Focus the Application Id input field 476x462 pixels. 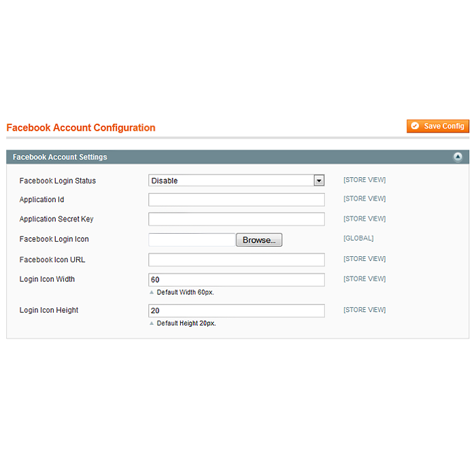(237, 200)
